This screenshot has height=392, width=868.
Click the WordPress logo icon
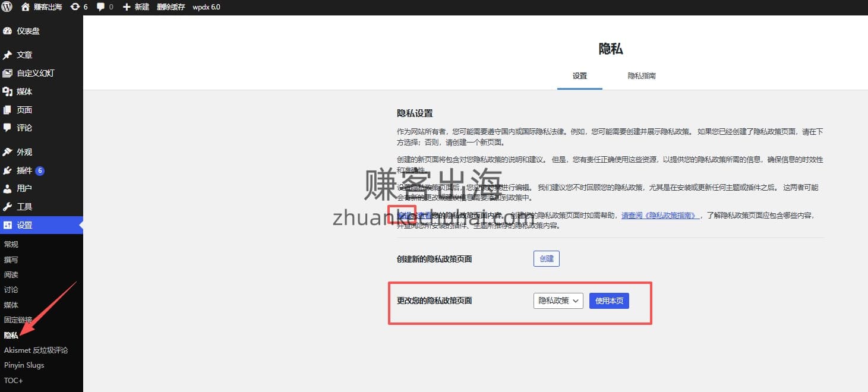click(x=8, y=7)
